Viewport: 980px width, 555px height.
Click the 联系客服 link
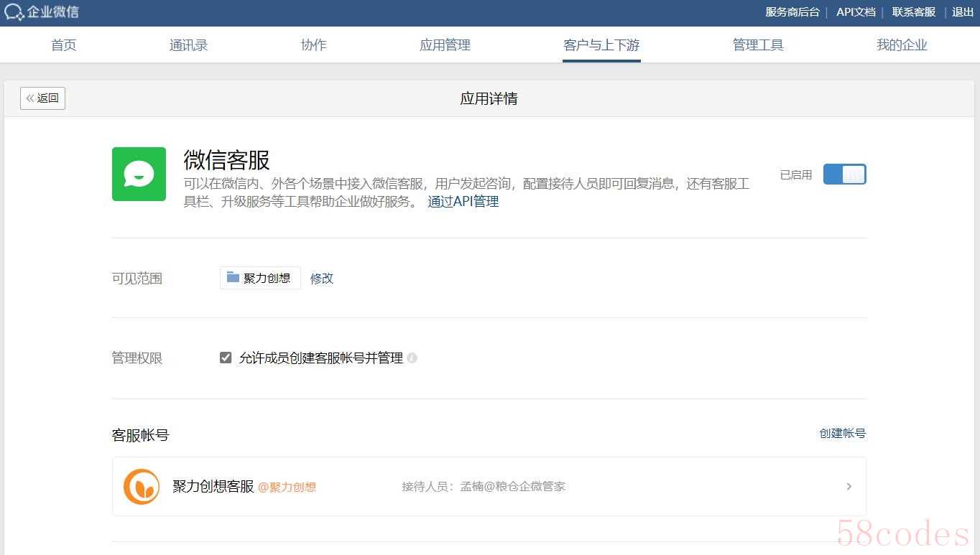[914, 12]
